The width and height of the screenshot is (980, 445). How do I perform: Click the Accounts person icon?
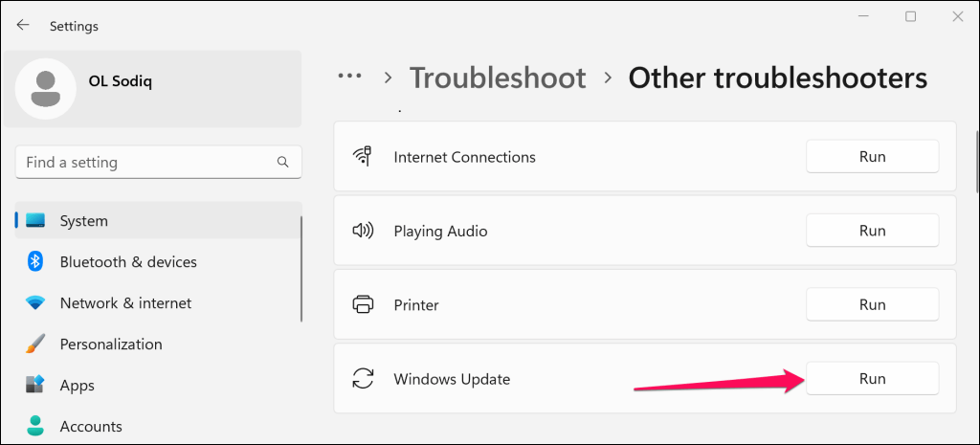(35, 426)
